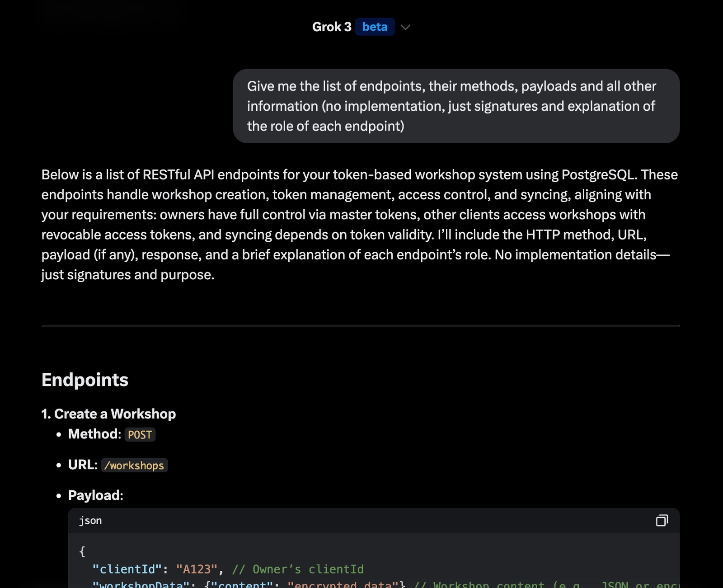
Task: Copy the json code block contents
Action: pos(662,520)
